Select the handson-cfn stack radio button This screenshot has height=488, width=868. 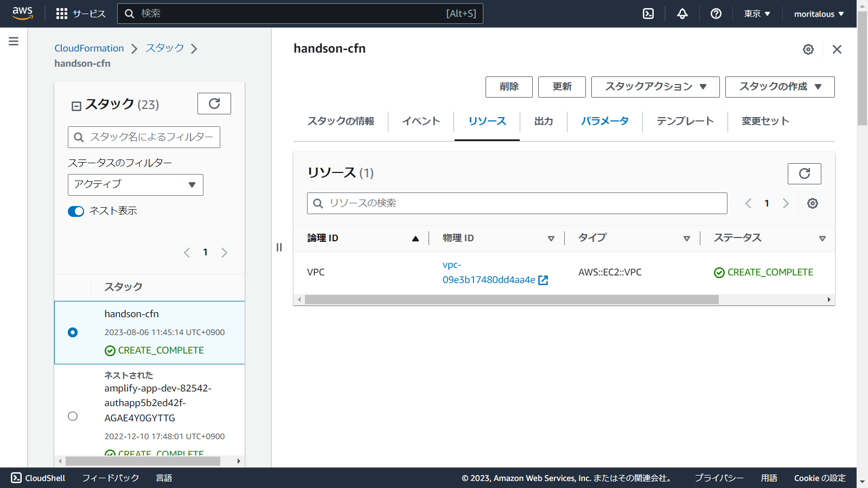point(73,332)
